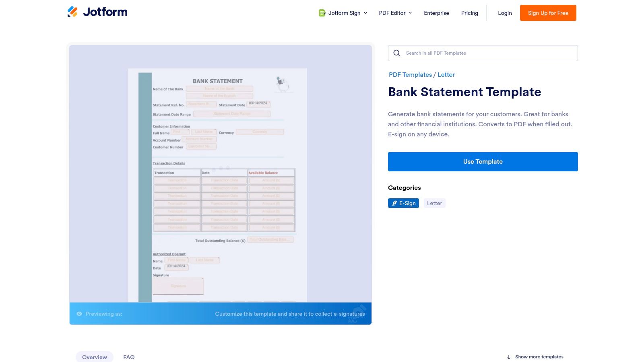The image size is (644, 362).
Task: Click Sign Up for Free button
Action: (x=548, y=13)
